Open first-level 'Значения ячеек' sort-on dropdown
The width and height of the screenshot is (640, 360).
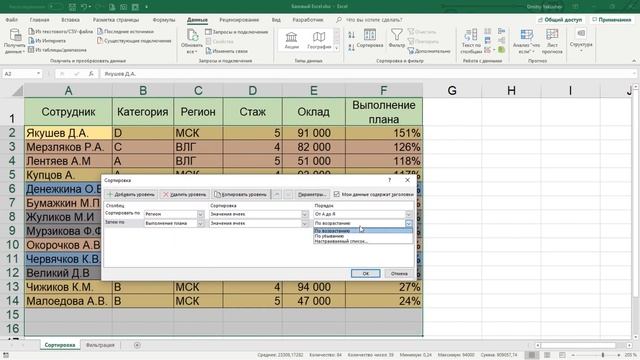[304, 214]
